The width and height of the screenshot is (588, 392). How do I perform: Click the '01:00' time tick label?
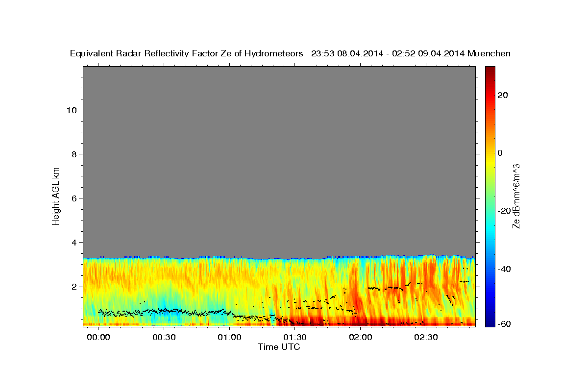click(x=230, y=338)
